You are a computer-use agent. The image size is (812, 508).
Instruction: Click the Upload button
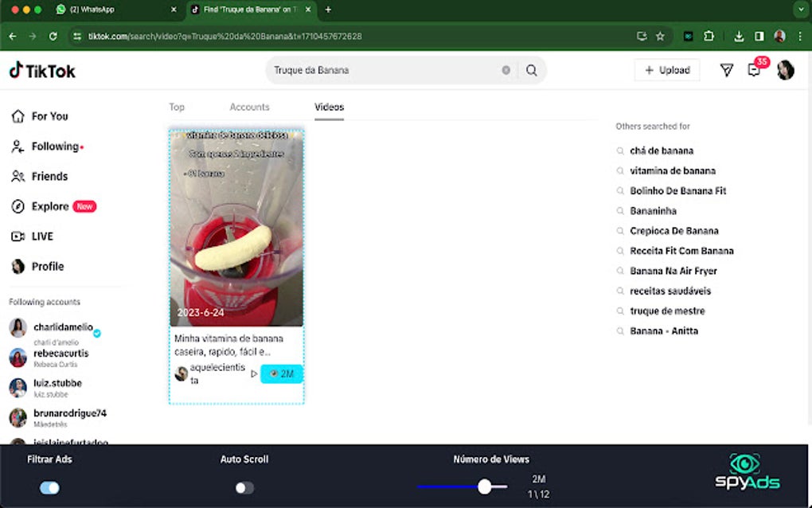pos(667,70)
